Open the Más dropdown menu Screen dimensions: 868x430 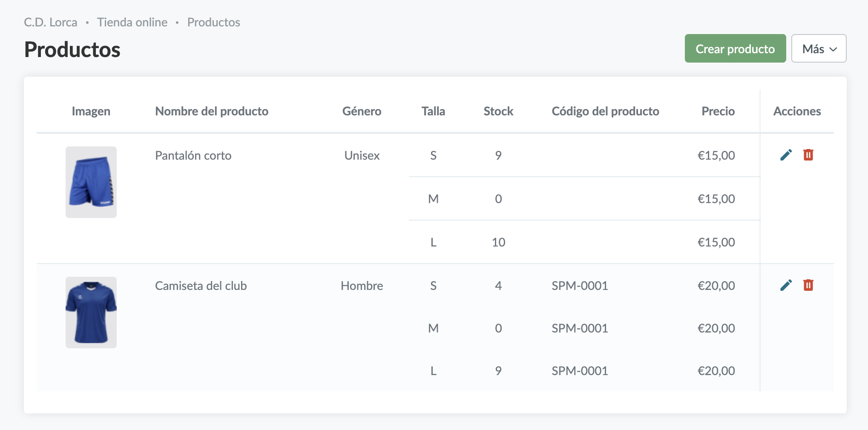[818, 49]
